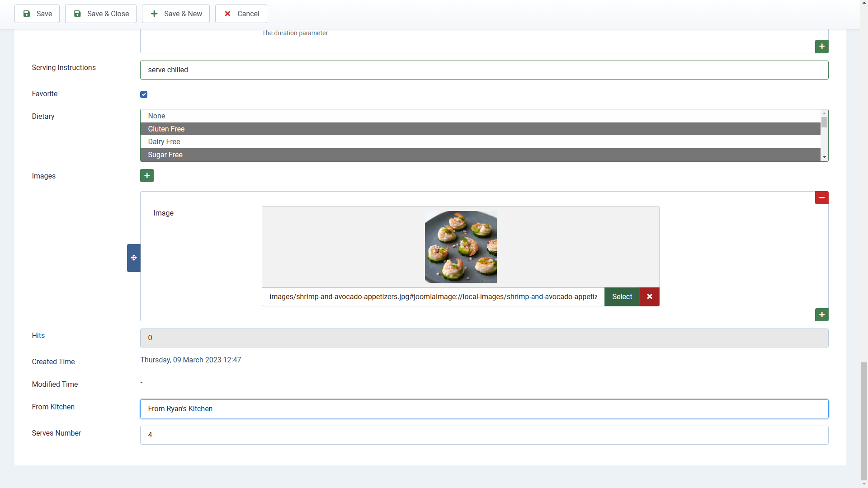
Task: Clear image path with red X button
Action: point(649,297)
